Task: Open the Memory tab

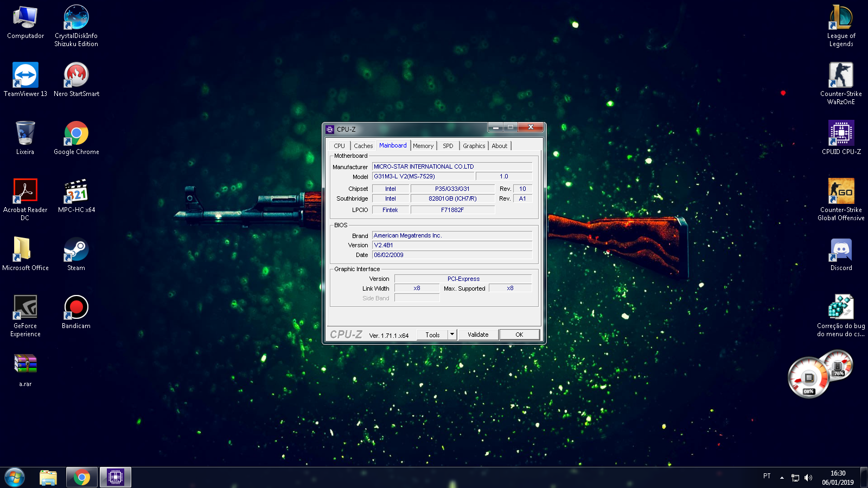Action: point(423,146)
